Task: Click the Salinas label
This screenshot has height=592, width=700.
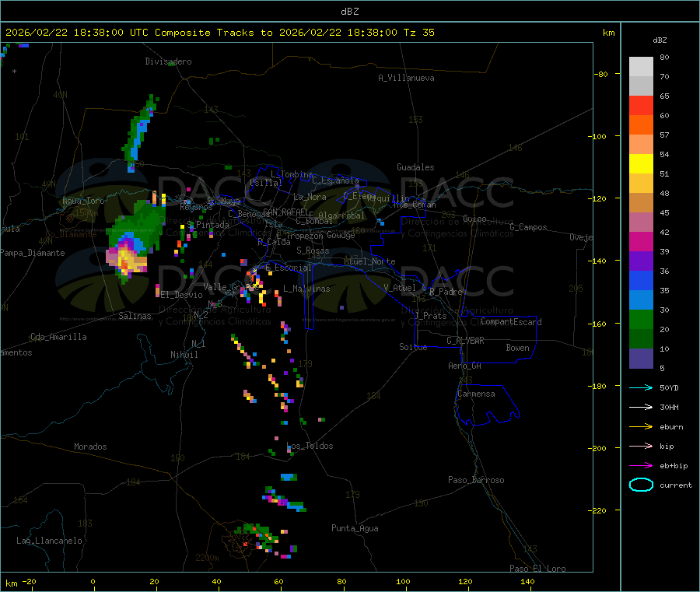Action: (135, 316)
